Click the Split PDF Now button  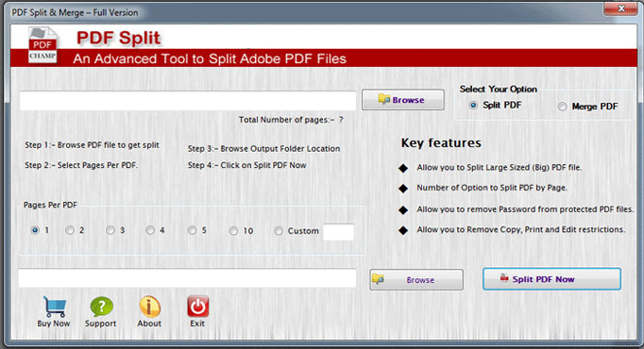click(x=551, y=279)
